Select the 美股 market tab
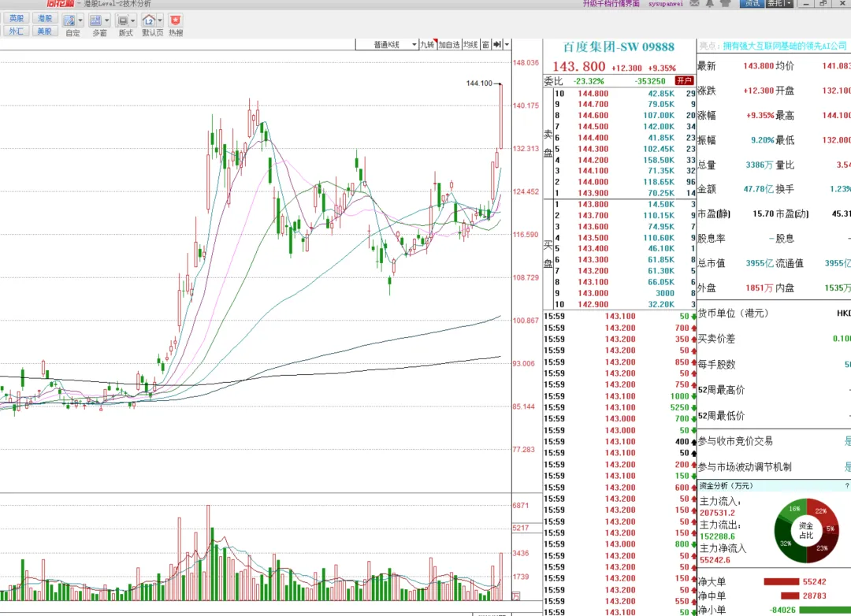Screen dimensions: 851x616 44,32
